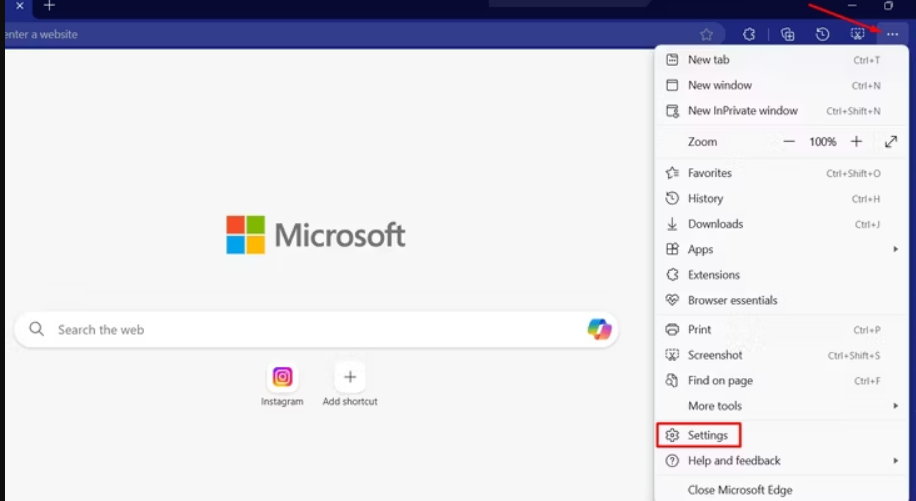This screenshot has width=916, height=501.
Task: Choose New InPrivate window menu item
Action: pyautogui.click(x=742, y=111)
